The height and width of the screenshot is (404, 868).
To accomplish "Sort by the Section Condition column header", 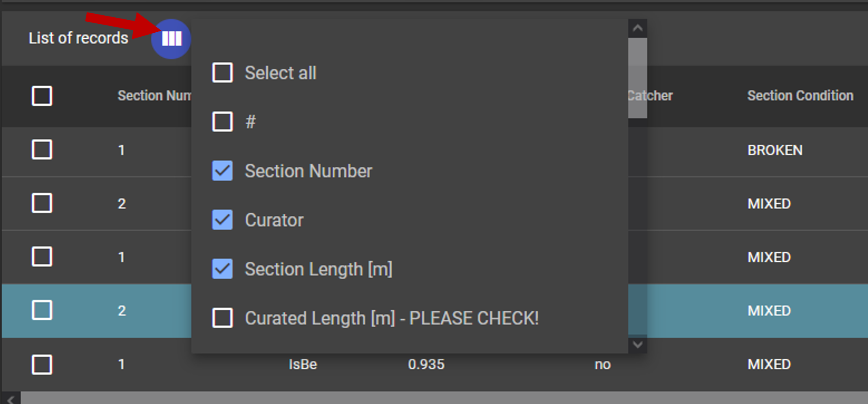I will click(x=800, y=96).
